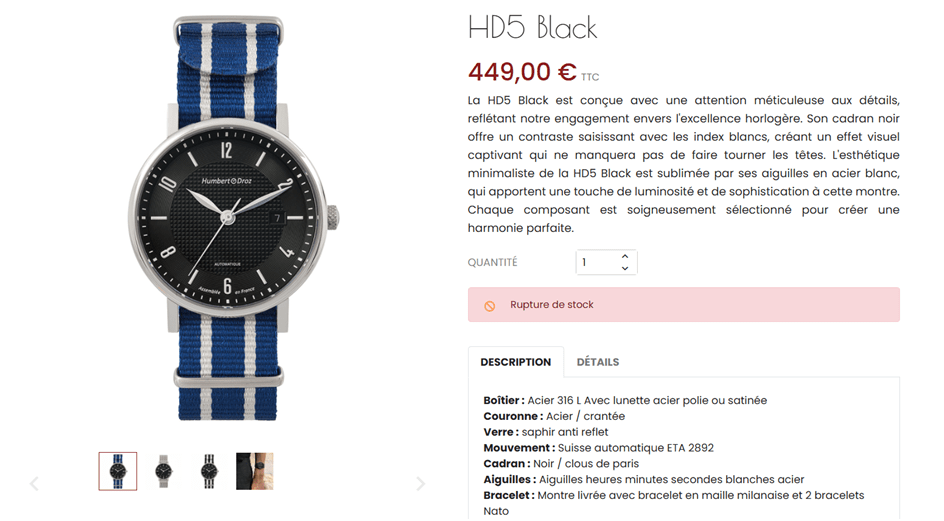Decrease quantity with the down arrow
The image size is (944, 521).
(625, 268)
